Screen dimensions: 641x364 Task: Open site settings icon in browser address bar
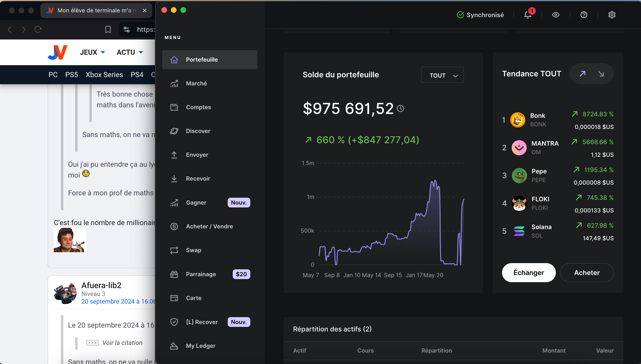127,30
